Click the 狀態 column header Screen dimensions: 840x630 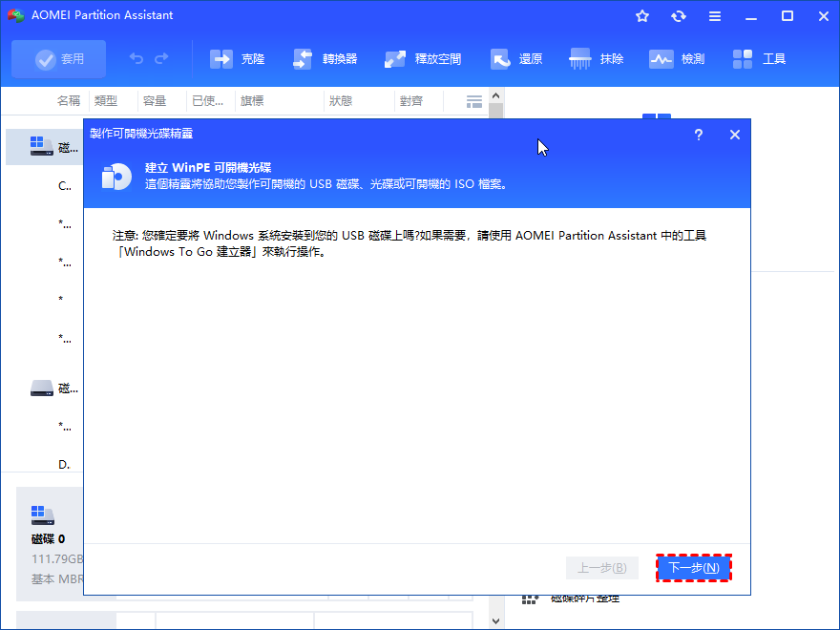pos(341,101)
